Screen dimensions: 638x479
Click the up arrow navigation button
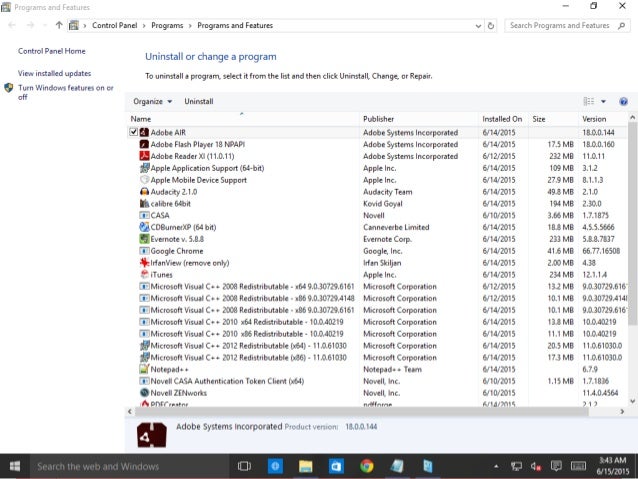59,25
